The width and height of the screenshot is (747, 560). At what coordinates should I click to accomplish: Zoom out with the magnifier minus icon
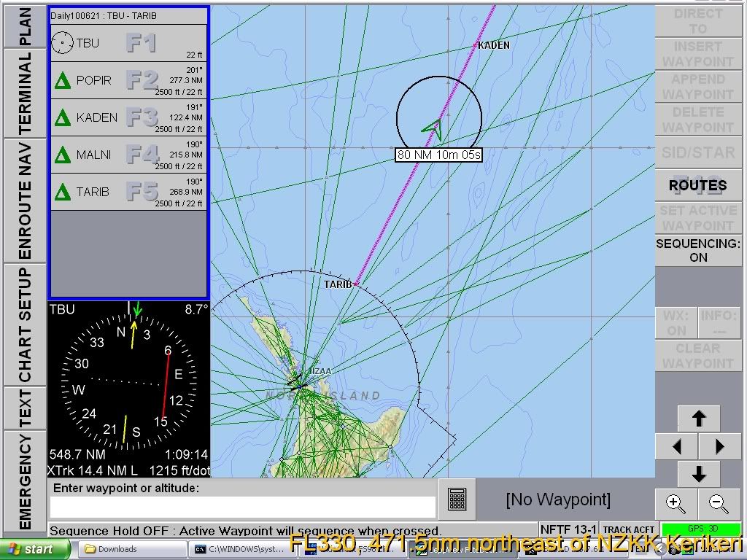point(719,503)
